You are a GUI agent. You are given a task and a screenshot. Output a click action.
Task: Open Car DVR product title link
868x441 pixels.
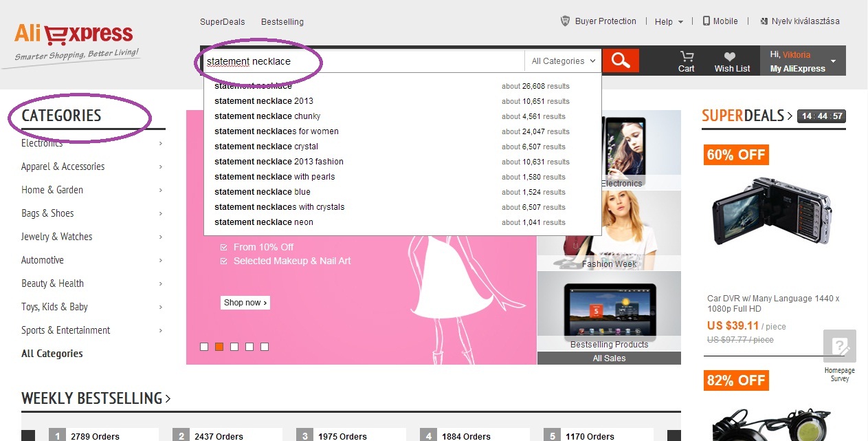[773, 304]
